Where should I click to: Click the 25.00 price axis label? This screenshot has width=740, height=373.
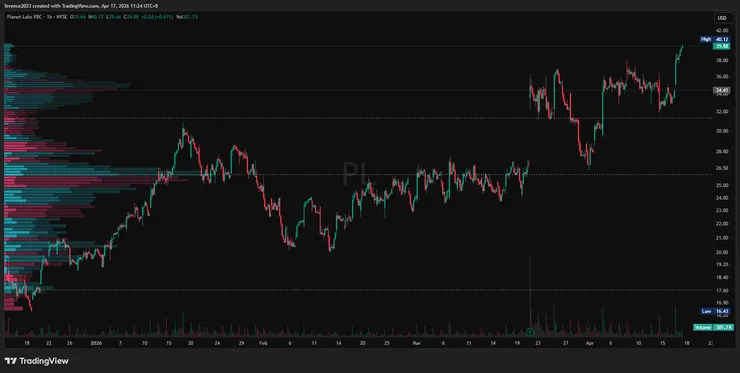coord(722,186)
